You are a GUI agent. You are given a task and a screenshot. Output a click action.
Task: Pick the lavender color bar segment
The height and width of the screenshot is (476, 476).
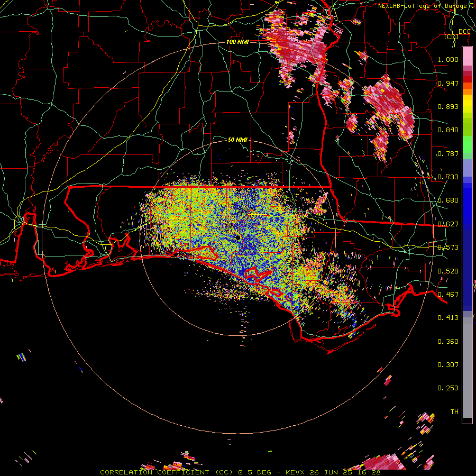[467, 168]
